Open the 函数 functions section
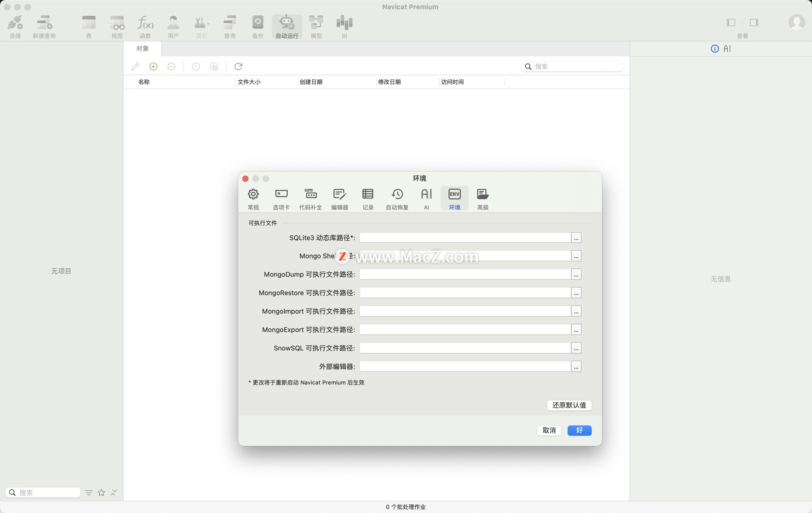812x513 pixels. [145, 27]
